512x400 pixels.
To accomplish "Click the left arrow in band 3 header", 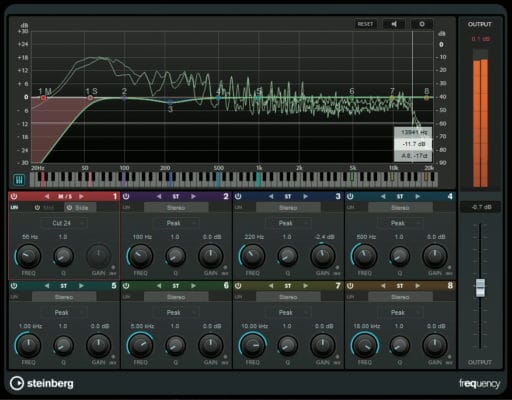I will [271, 196].
